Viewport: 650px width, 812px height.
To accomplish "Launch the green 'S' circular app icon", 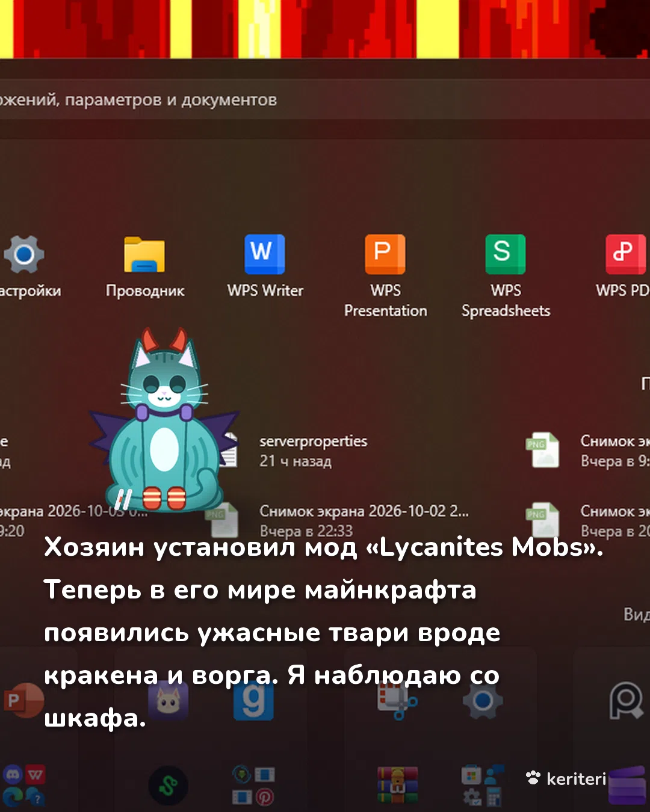I will tap(169, 786).
